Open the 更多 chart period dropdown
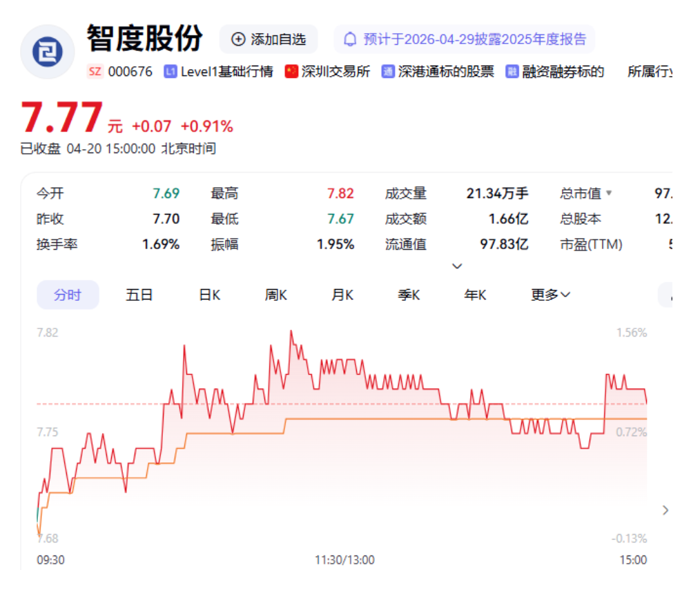Screen dimensions: 700x590 click(550, 295)
